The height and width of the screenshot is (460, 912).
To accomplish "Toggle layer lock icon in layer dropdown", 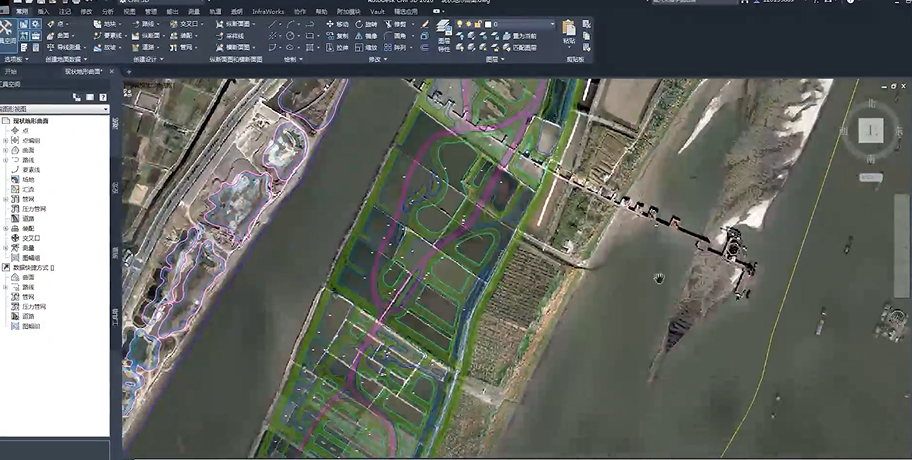I will tap(478, 24).
